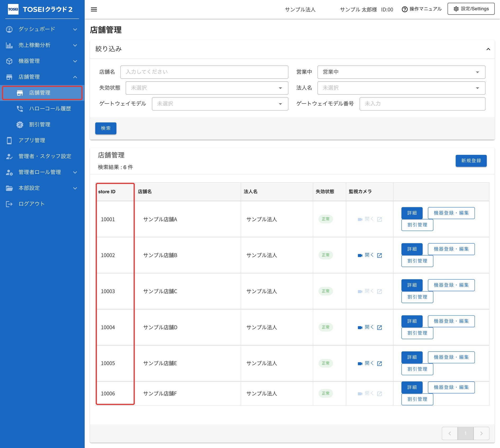
Task: Open the 失効状態 dropdown
Action: (x=207, y=88)
